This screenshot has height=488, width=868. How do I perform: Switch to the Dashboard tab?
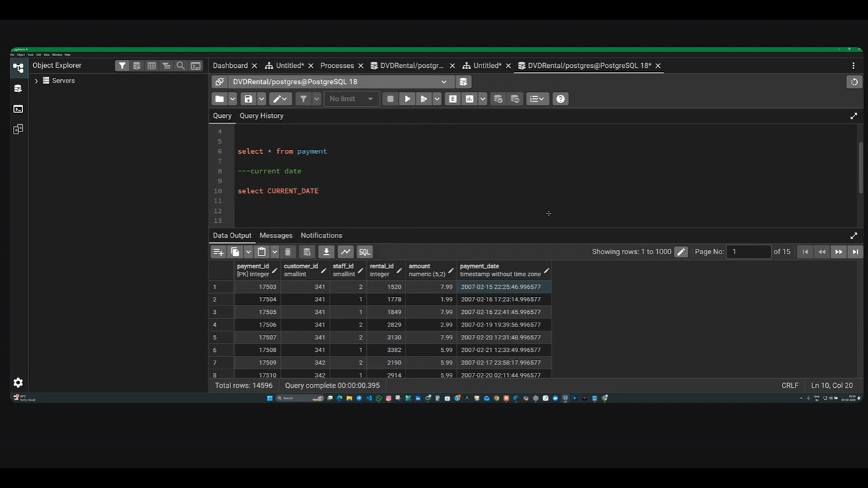point(230,66)
